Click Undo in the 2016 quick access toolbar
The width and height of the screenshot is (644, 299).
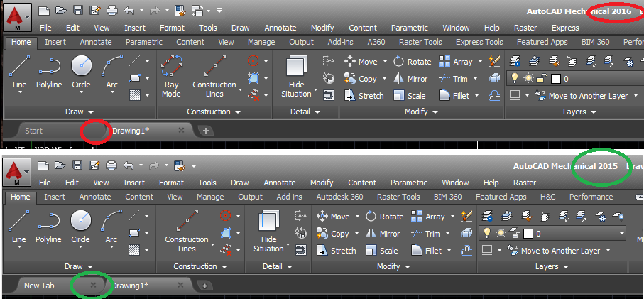(x=129, y=10)
